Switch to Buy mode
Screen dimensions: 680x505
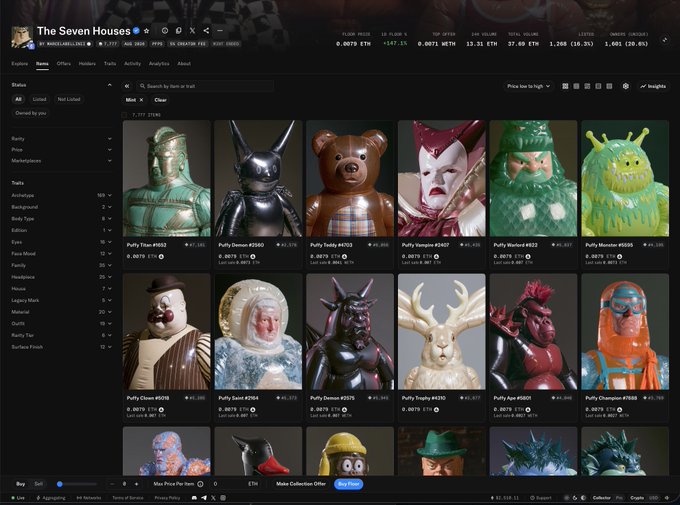pyautogui.click(x=20, y=484)
